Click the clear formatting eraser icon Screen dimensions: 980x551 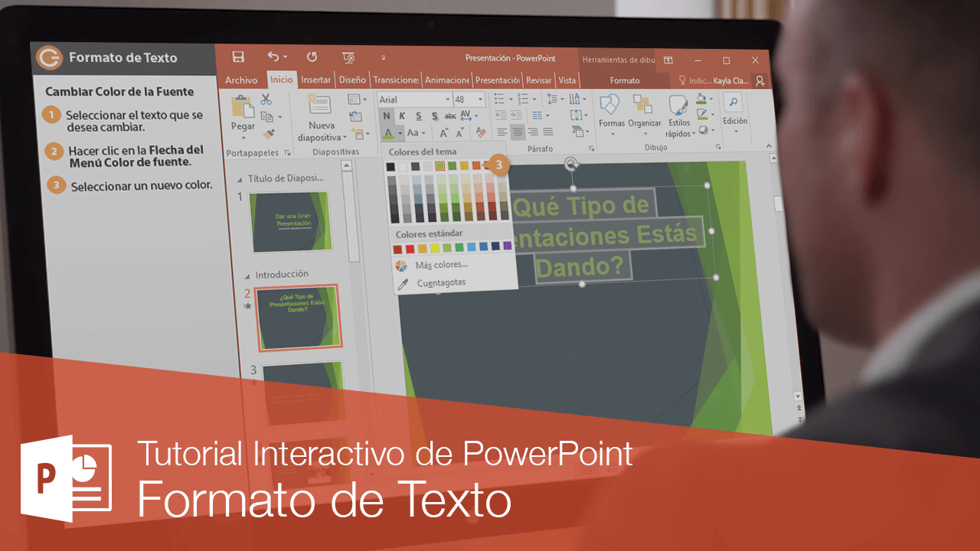coord(482,132)
